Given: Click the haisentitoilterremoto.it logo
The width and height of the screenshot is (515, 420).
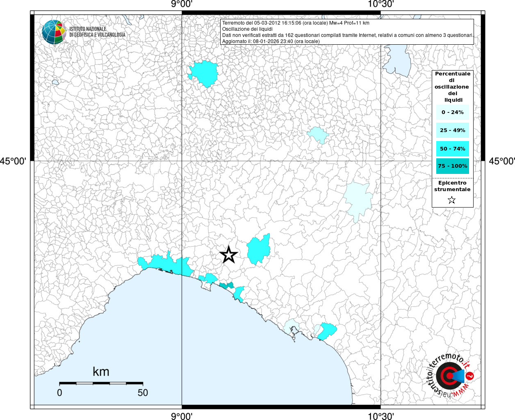Looking at the screenshot, I should pyautogui.click(x=451, y=376).
